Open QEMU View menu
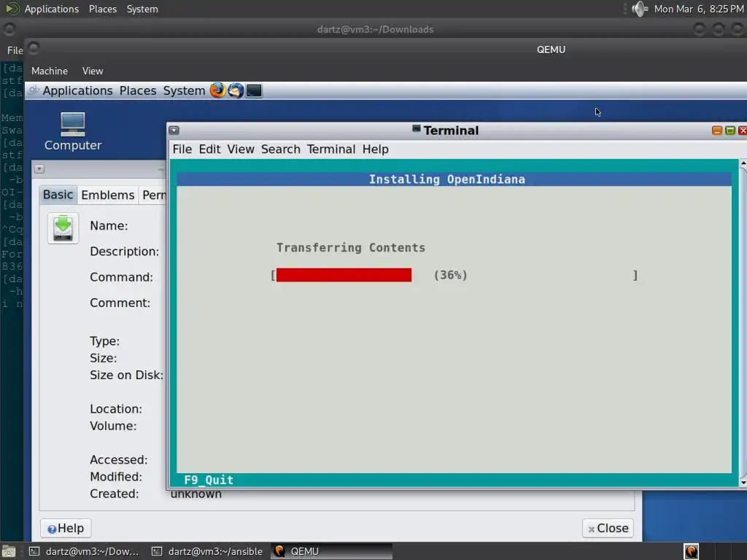 [93, 71]
